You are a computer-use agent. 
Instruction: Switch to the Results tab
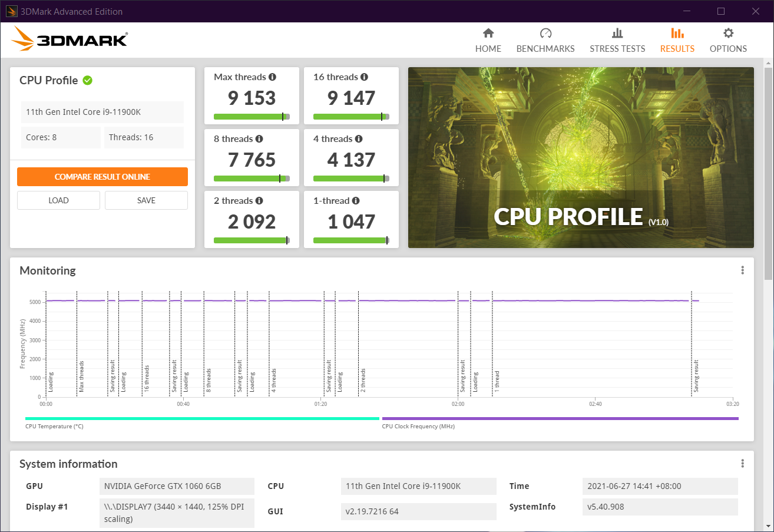pyautogui.click(x=677, y=40)
